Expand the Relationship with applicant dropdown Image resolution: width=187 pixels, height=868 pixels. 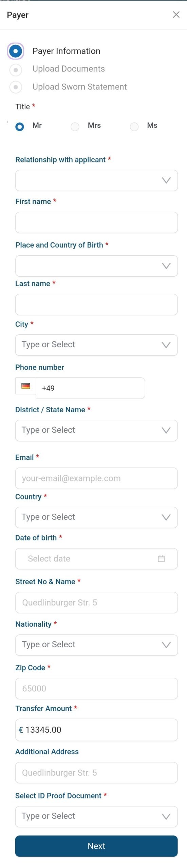pos(96,180)
